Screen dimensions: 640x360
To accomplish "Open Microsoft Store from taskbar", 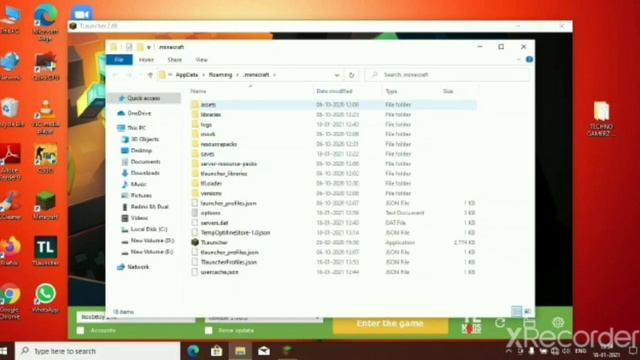I will click(217, 351).
